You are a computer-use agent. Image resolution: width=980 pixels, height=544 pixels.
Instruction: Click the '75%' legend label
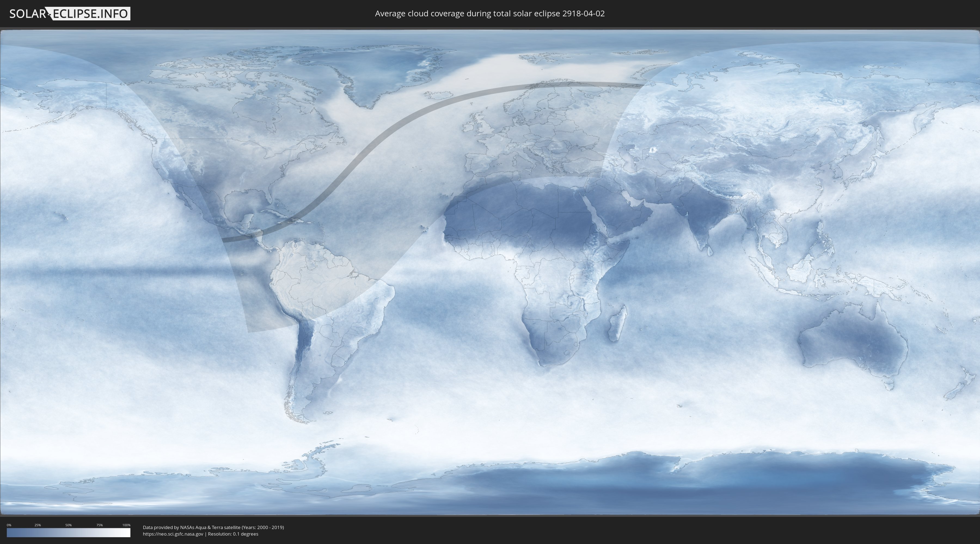pyautogui.click(x=99, y=525)
